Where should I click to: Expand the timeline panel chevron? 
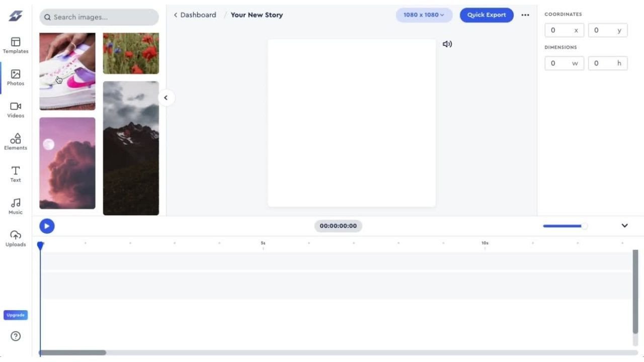(624, 226)
